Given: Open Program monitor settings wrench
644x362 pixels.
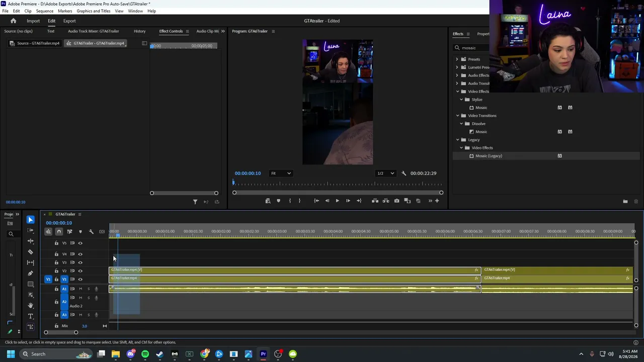Looking at the screenshot, I should (404, 173).
